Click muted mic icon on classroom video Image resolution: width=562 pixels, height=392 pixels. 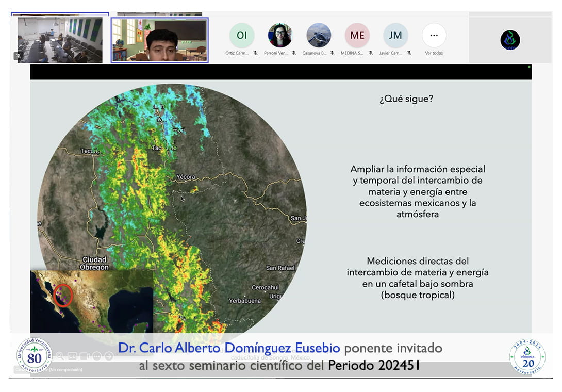(x=19, y=56)
